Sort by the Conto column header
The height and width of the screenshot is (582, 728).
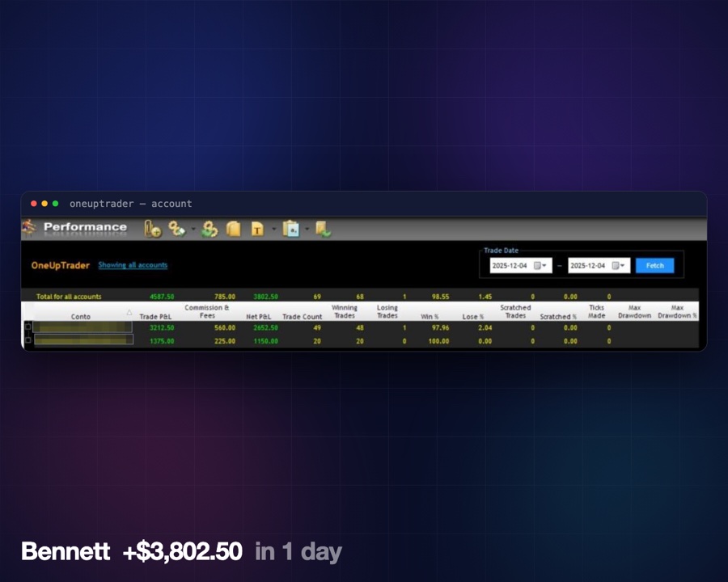click(x=80, y=317)
